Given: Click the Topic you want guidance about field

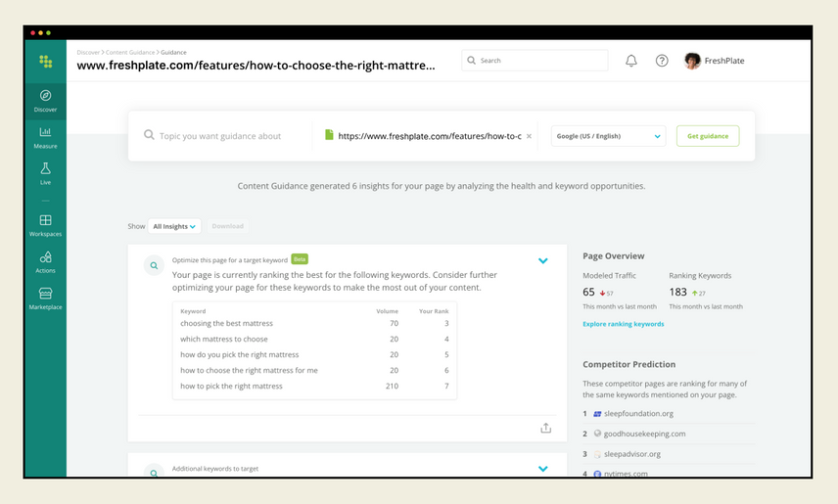Looking at the screenshot, I should pyautogui.click(x=220, y=136).
